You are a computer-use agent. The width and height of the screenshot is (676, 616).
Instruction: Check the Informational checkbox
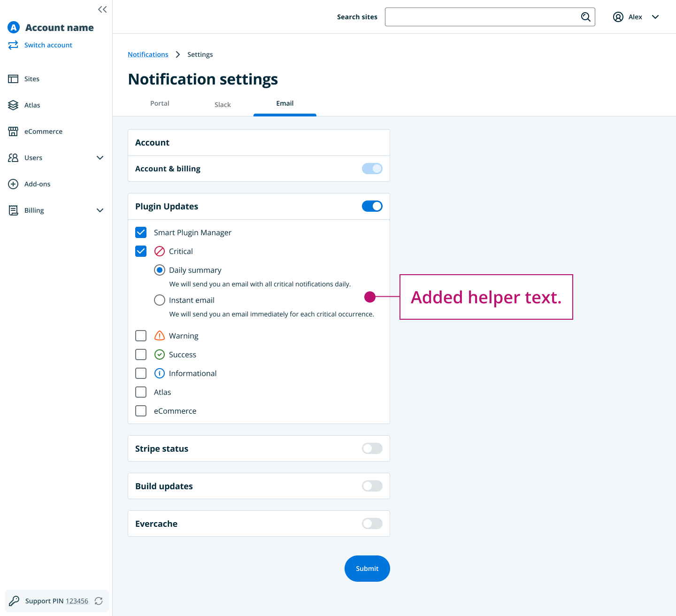pos(141,373)
